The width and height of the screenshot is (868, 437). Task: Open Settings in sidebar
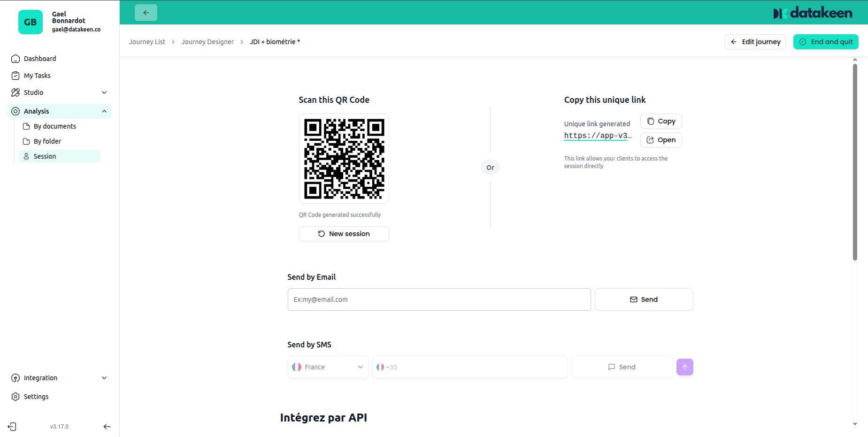coord(60,397)
